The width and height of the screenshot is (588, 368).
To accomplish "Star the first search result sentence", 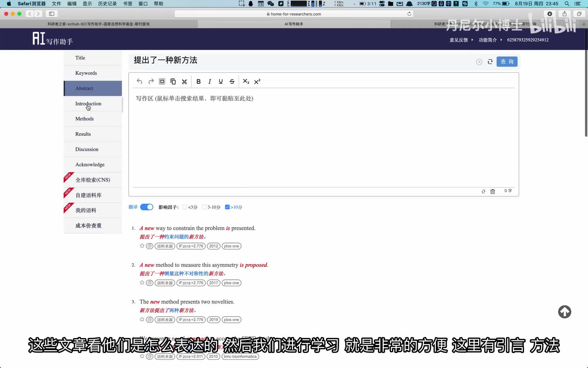I will pos(142,246).
